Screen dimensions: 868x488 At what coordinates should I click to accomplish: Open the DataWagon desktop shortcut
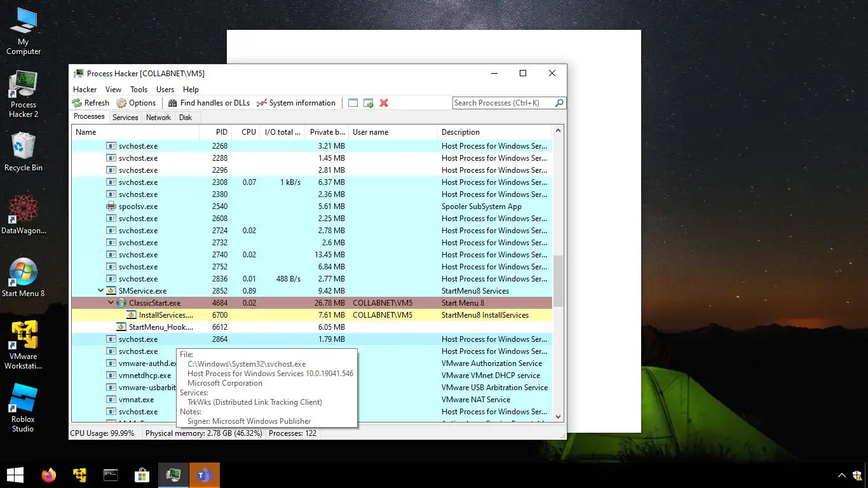(x=24, y=215)
